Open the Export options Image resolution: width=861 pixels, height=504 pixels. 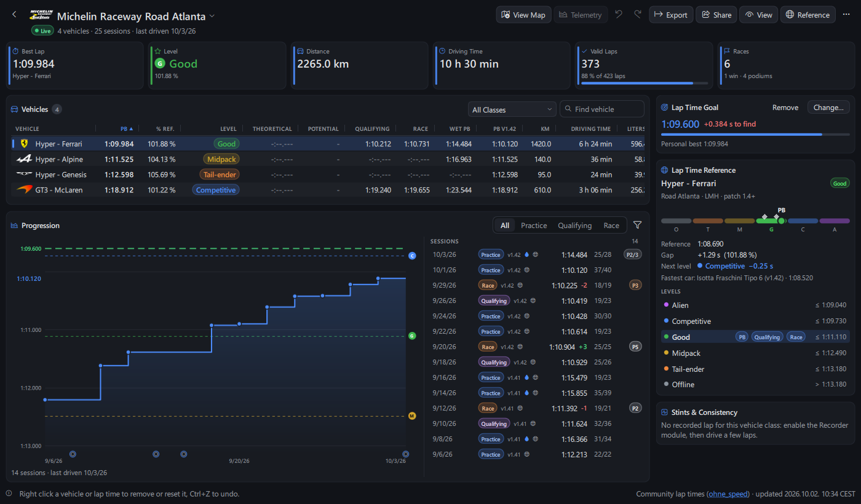click(x=671, y=15)
